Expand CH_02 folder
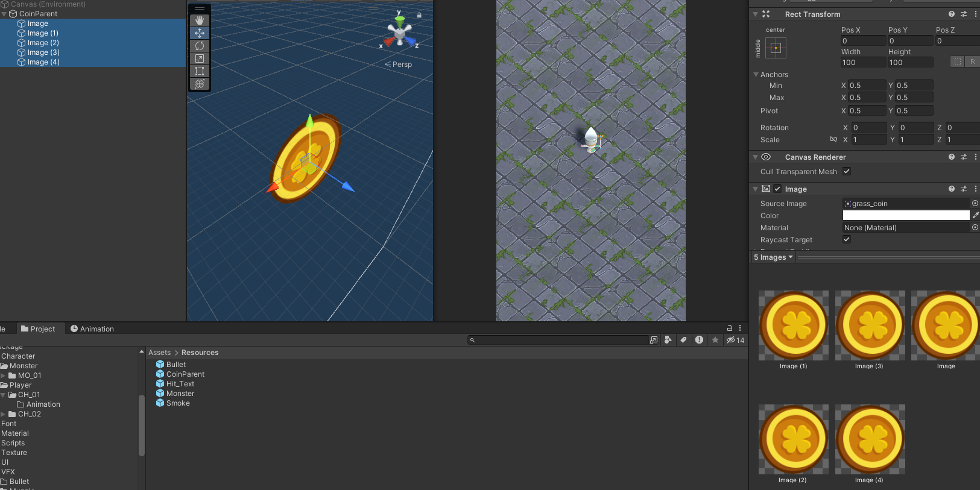 3,414
